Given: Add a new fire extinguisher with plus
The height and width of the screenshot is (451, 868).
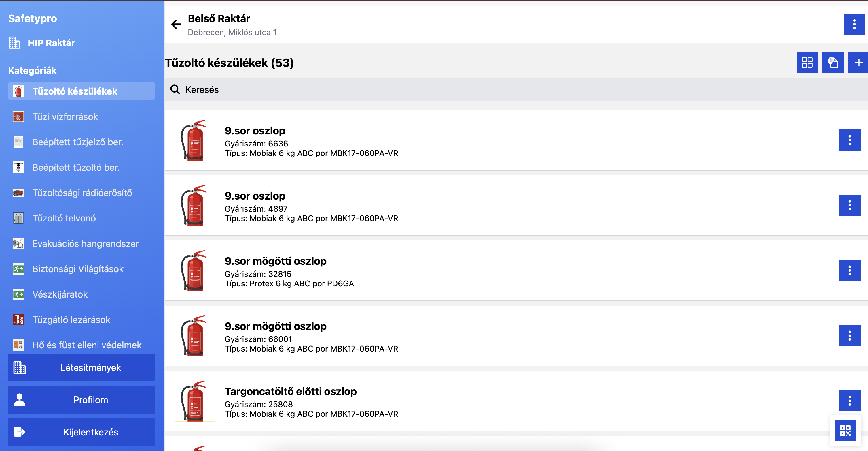Looking at the screenshot, I should (x=858, y=62).
